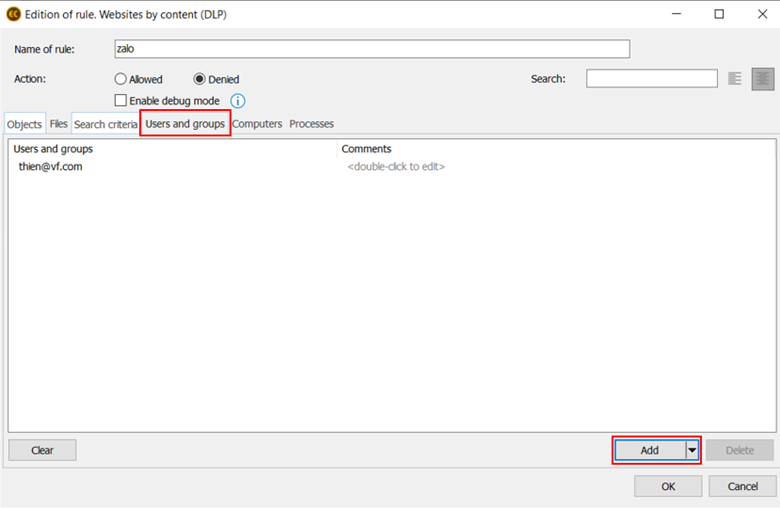The height and width of the screenshot is (508, 780).
Task: Select the Denied action radio button
Action: point(199,79)
